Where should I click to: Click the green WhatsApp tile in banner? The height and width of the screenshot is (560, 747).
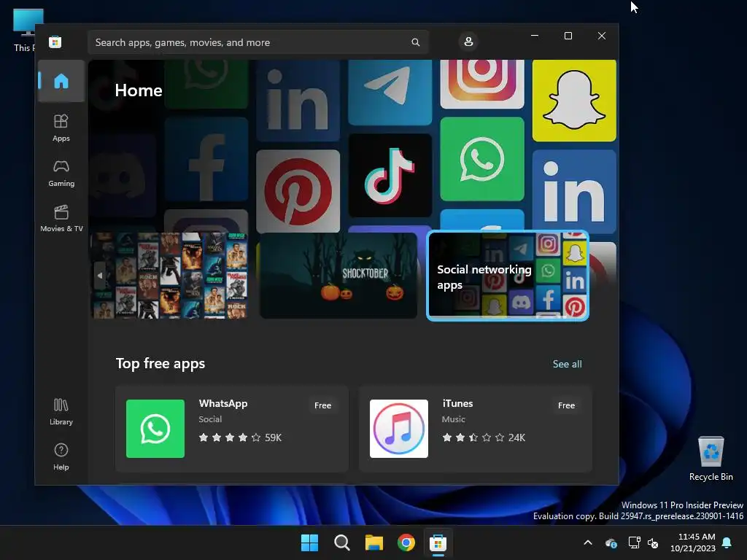(x=481, y=159)
